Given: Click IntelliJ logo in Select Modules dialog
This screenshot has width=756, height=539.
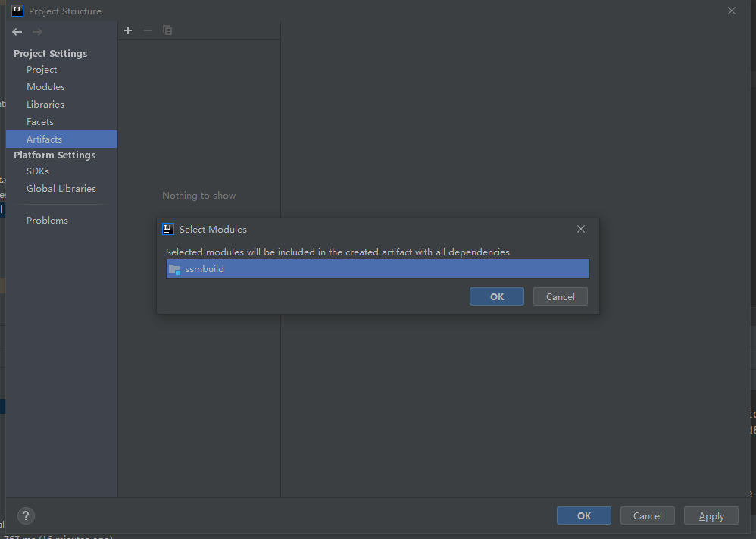Looking at the screenshot, I should (168, 229).
